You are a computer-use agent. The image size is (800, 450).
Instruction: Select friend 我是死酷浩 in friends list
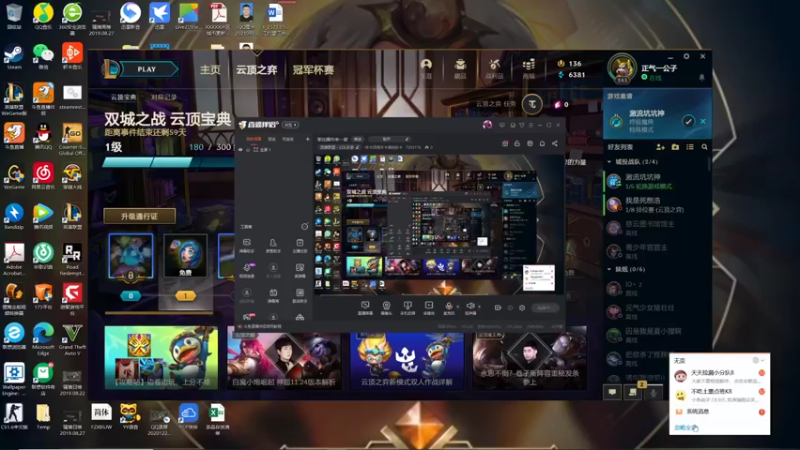point(657,205)
